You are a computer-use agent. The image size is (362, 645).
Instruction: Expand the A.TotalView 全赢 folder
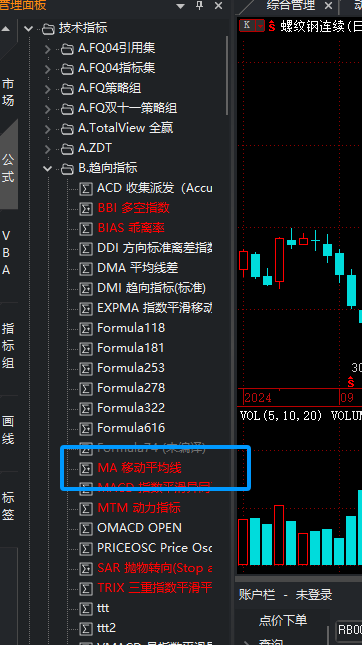coord(47,129)
